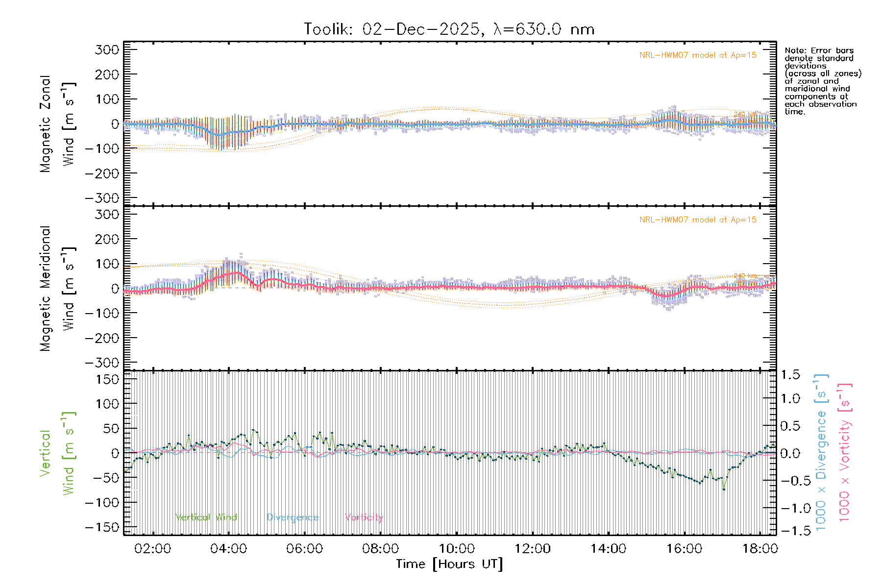Select the 14:00 time axis tick label
882x588 pixels.
(608, 549)
